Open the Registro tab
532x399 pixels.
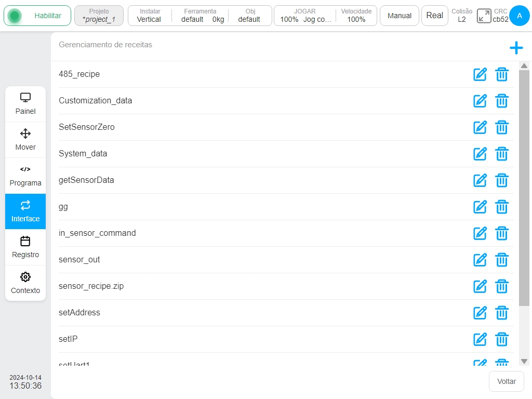coord(25,247)
